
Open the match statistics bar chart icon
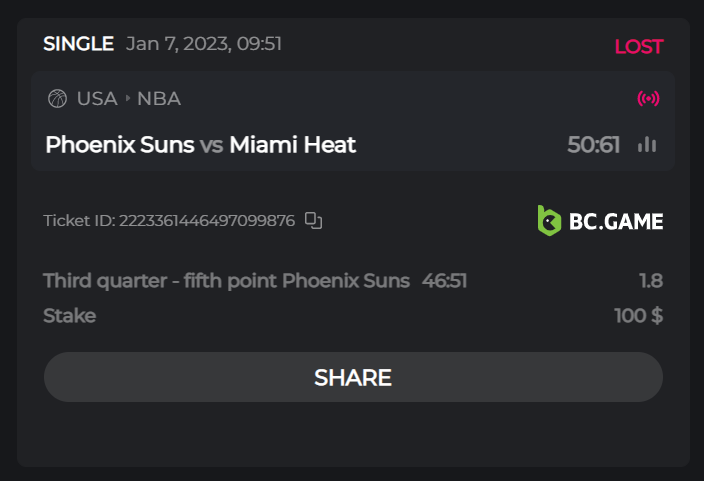pyautogui.click(x=647, y=145)
